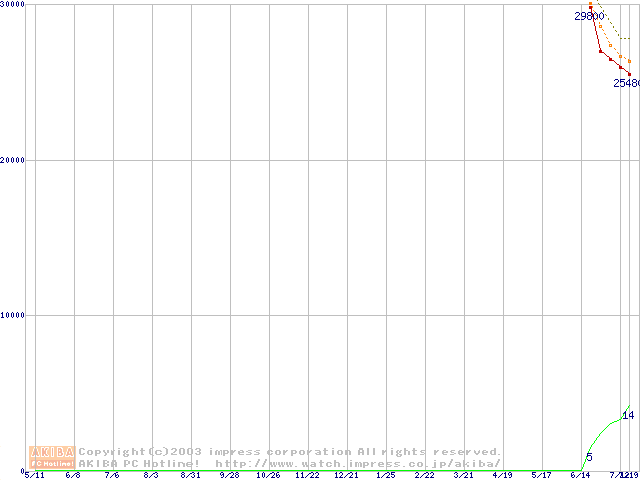
Task: Click the 30000 y-axis label
Action: (x=13, y=5)
